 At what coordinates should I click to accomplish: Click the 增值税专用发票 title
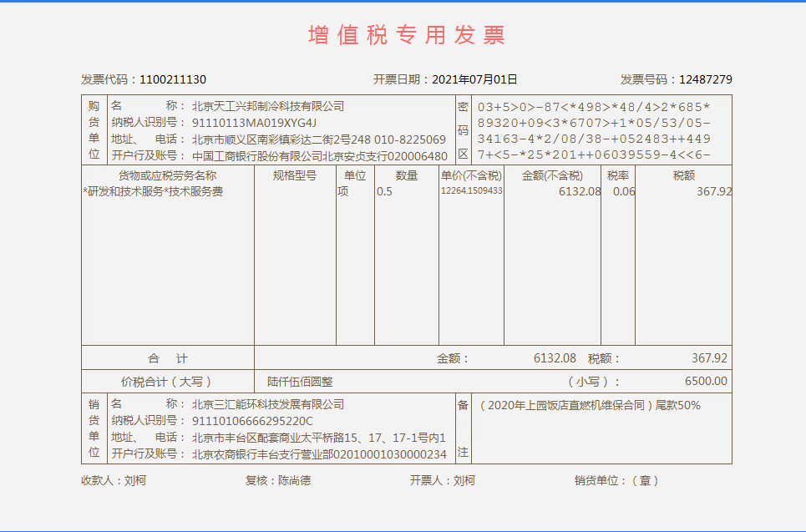click(407, 35)
